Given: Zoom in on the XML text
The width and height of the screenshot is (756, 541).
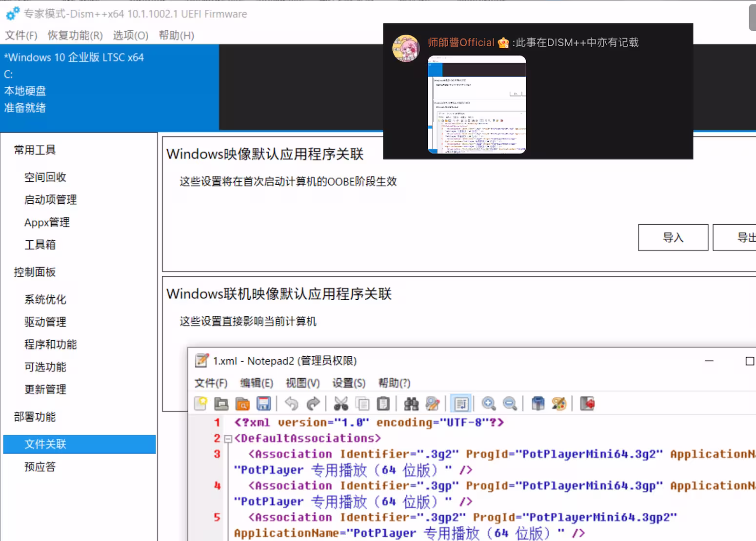Looking at the screenshot, I should point(488,404).
